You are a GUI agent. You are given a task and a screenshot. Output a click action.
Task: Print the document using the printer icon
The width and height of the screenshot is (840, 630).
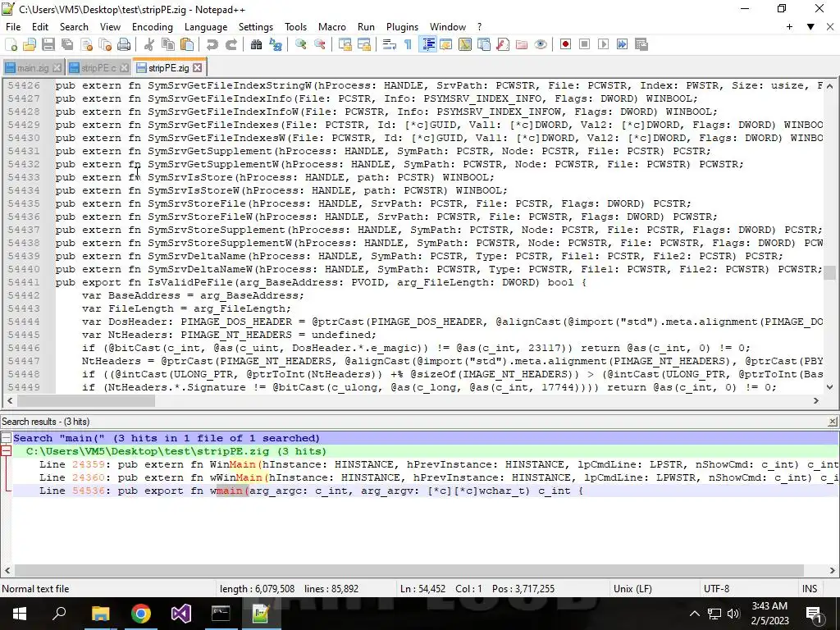pyautogui.click(x=124, y=44)
